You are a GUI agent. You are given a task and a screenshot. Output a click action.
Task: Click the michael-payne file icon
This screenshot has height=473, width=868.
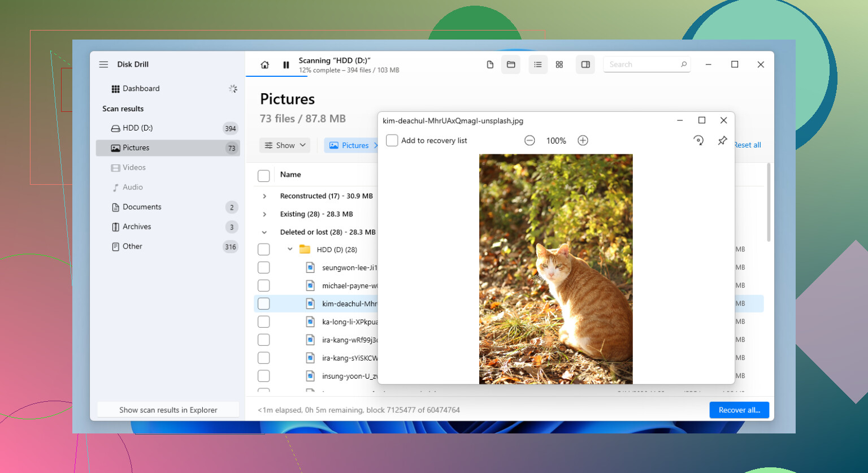tap(310, 285)
